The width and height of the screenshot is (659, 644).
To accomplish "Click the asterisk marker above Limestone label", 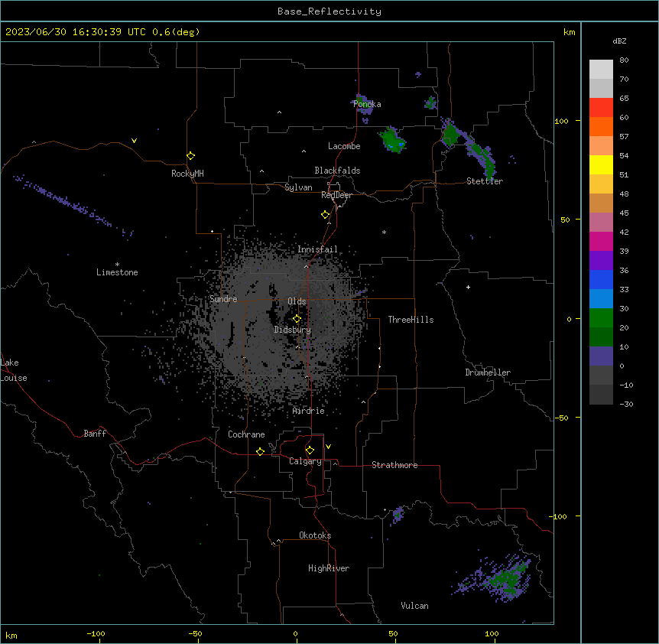I will [x=117, y=265].
